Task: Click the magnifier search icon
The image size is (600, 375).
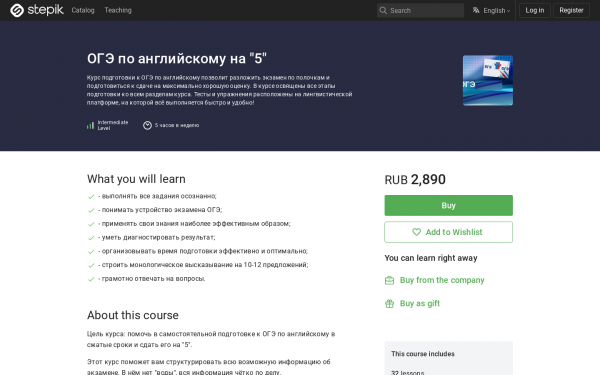Action: (383, 10)
